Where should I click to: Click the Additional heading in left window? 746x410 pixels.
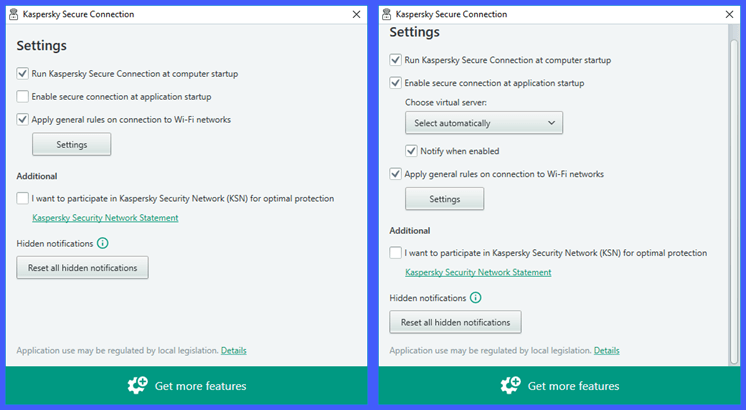tap(37, 176)
